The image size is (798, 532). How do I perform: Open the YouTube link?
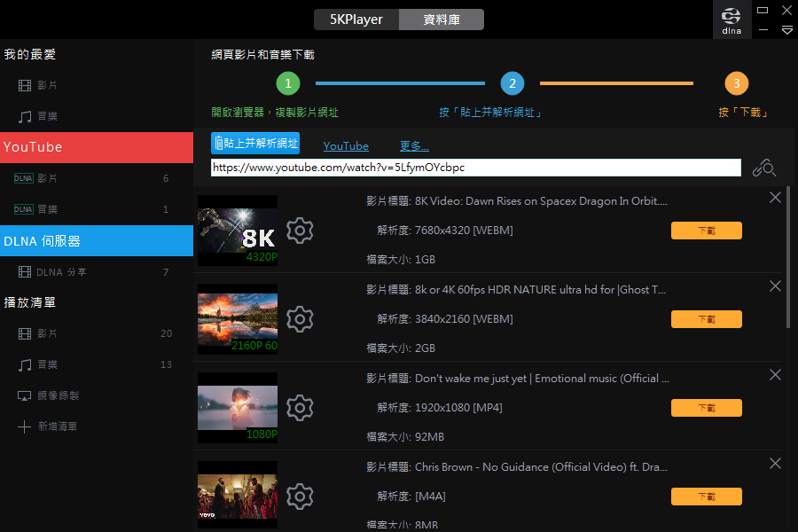[x=346, y=146]
